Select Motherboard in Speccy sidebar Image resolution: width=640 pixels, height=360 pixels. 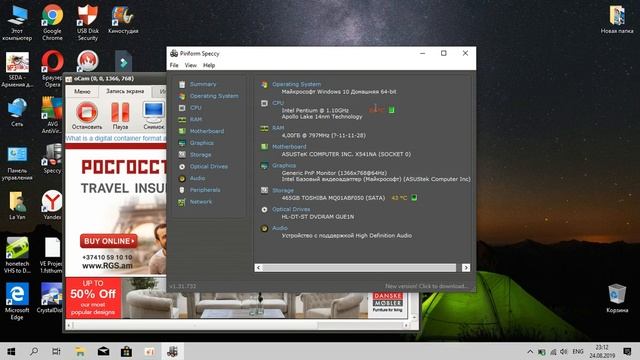[207, 131]
